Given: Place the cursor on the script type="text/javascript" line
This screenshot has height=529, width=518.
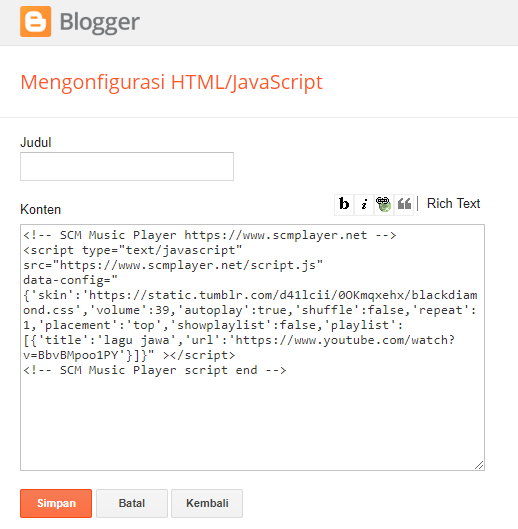Looking at the screenshot, I should pos(133,250).
